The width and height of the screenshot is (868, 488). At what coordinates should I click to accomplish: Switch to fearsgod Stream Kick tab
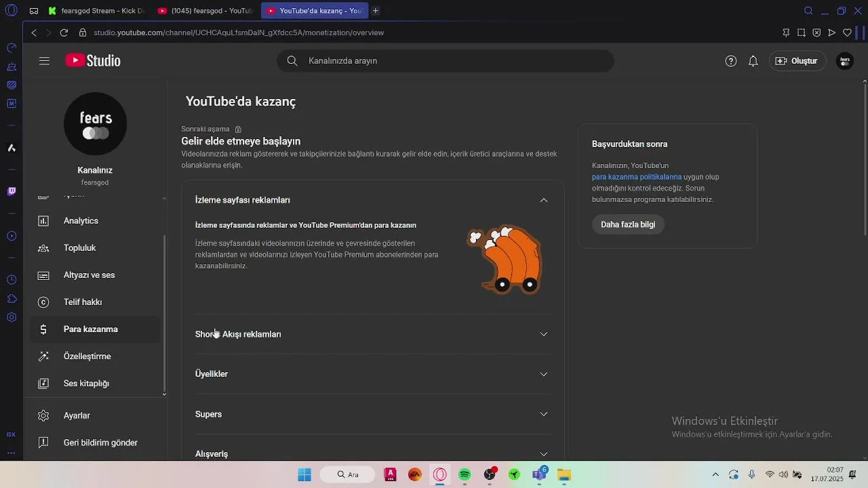coord(97,11)
